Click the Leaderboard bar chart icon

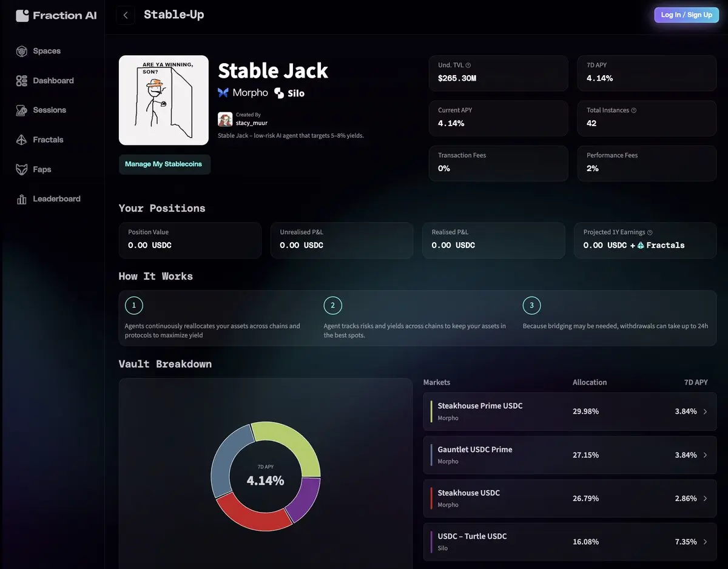pyautogui.click(x=22, y=199)
